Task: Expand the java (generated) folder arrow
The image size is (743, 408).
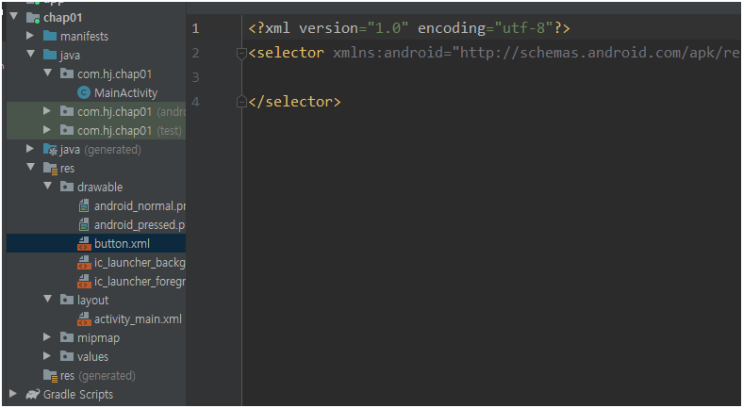Action: coord(30,149)
